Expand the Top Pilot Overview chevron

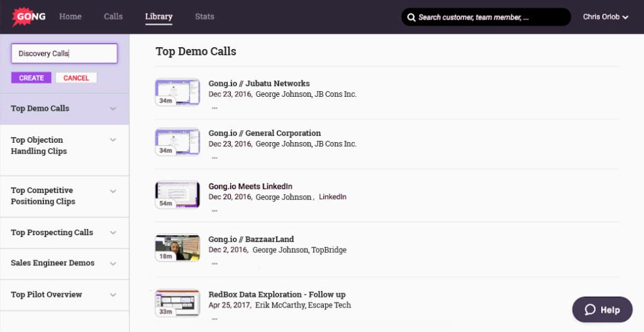coord(113,295)
